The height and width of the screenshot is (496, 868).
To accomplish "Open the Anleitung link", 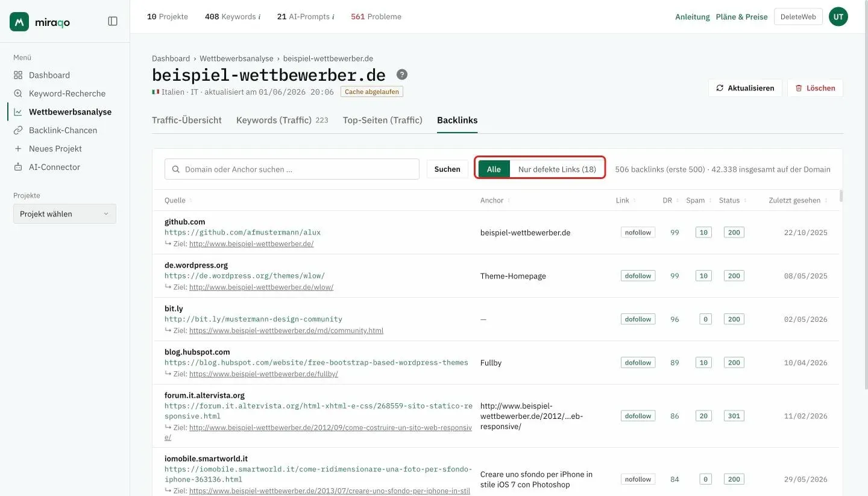I will tap(693, 17).
